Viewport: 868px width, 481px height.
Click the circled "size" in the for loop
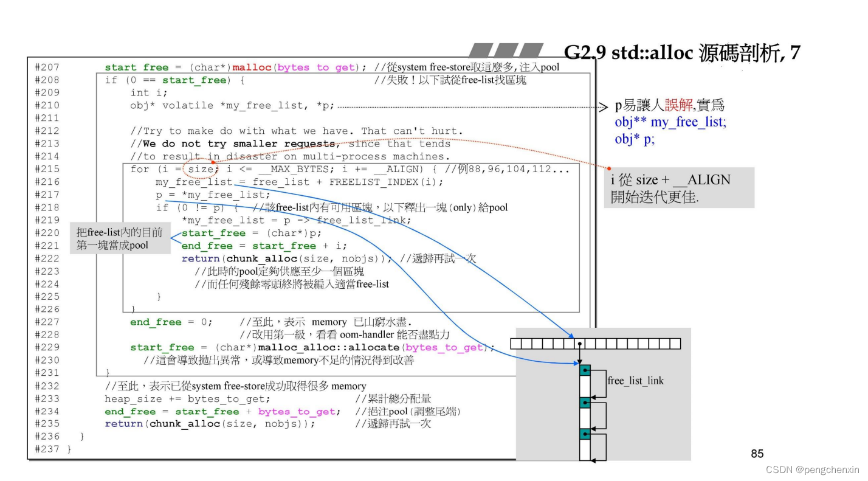point(201,169)
